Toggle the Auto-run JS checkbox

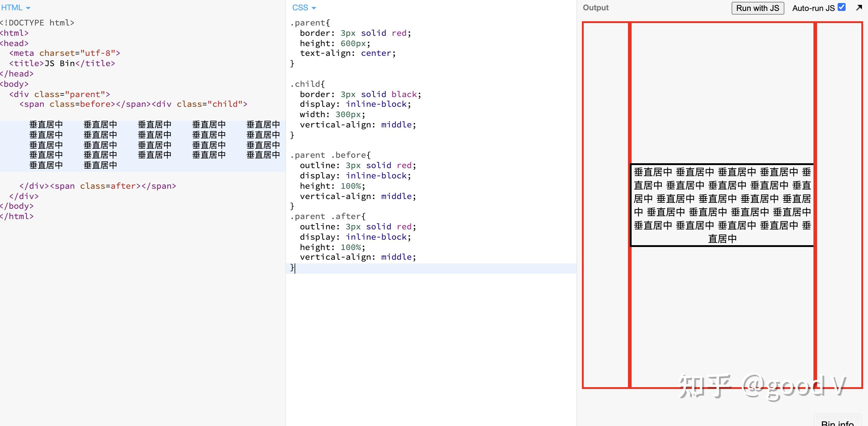pos(841,7)
